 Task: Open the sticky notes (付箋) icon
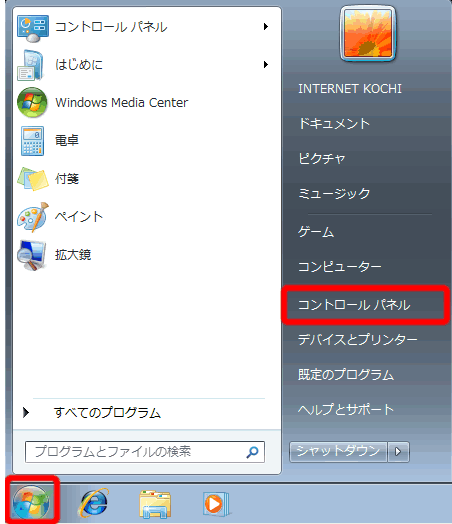pyautogui.click(x=33, y=179)
